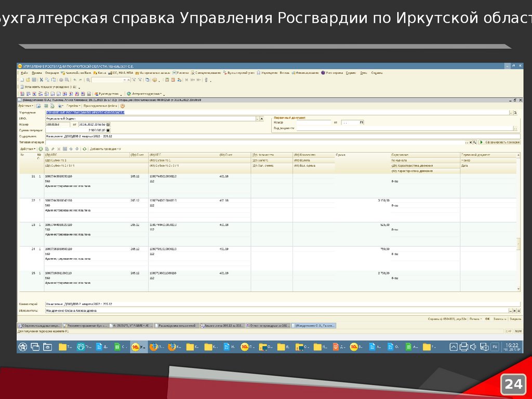Open calculator for operation sum field
Screen dimensions: 532x399
108,130
